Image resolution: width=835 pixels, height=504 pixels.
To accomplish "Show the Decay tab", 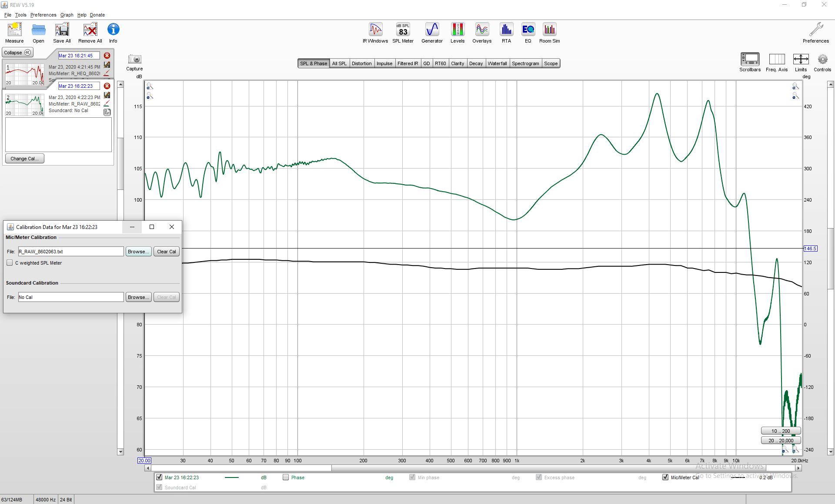I will click(476, 63).
